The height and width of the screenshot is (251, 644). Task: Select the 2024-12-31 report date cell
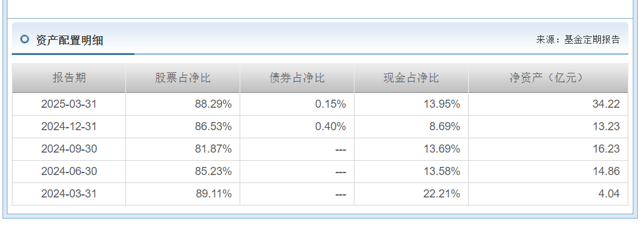69,126
